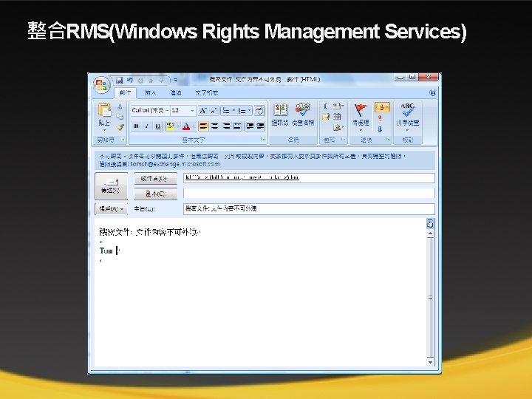
Task: Set High Importance with red exclamation
Action: tap(380, 118)
